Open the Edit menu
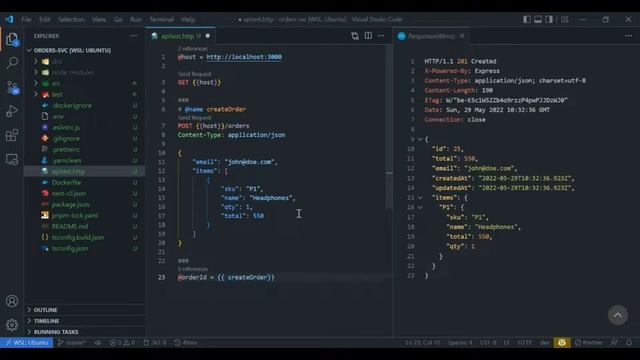This screenshot has width=640, height=360. [x=44, y=19]
